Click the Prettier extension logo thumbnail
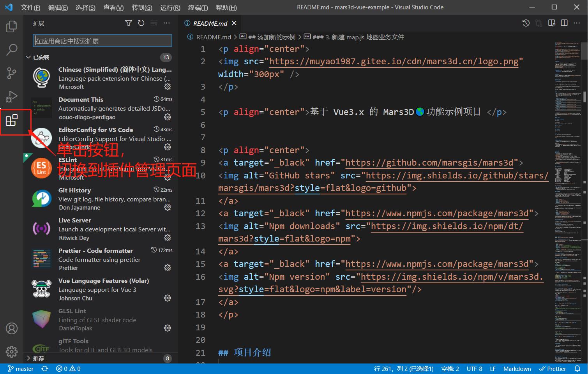 pyautogui.click(x=42, y=259)
